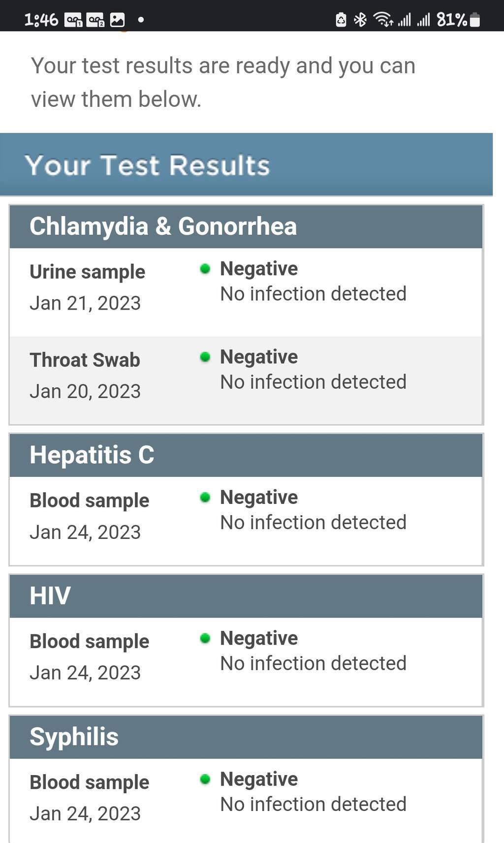
Task: Select the HIV section header
Action: pyautogui.click(x=246, y=596)
